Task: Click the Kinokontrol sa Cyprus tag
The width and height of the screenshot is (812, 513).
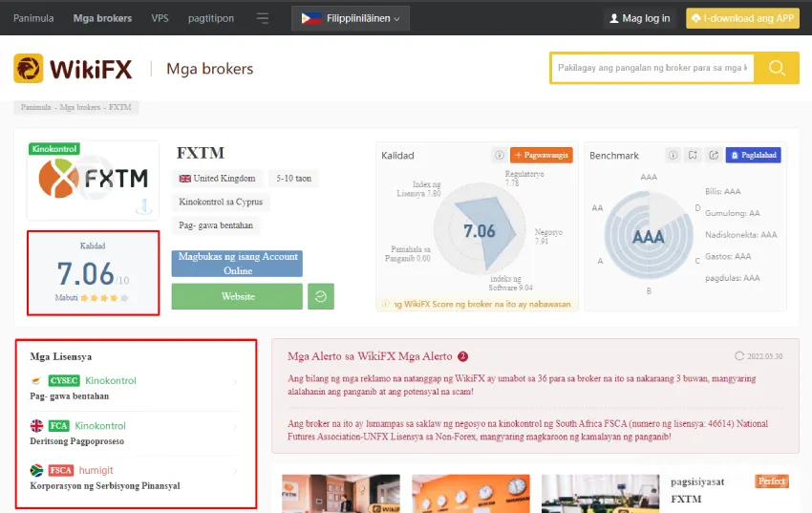Action: [221, 202]
